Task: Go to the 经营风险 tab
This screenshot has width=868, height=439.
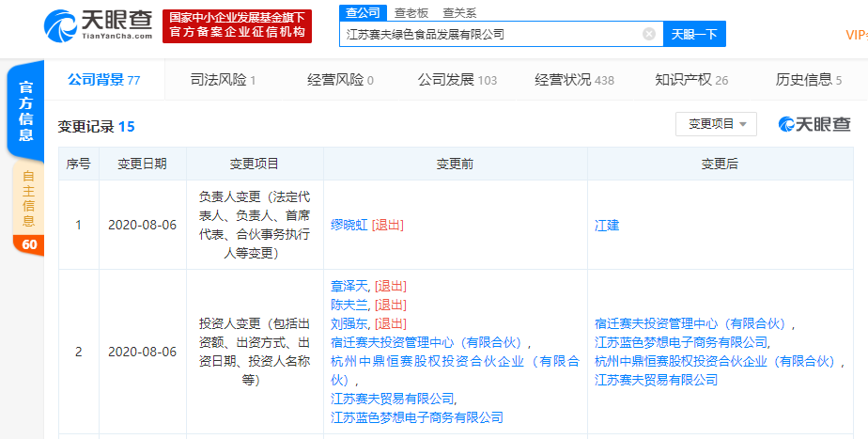Action: coord(340,80)
